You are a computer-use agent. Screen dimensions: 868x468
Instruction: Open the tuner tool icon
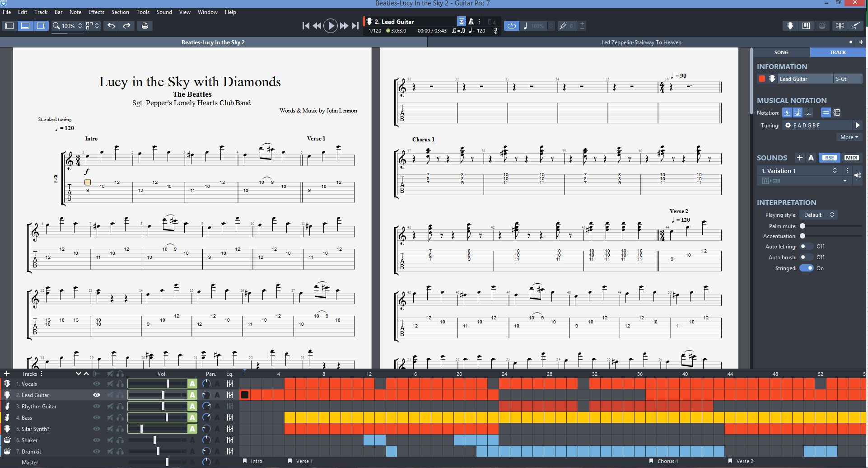tap(840, 26)
